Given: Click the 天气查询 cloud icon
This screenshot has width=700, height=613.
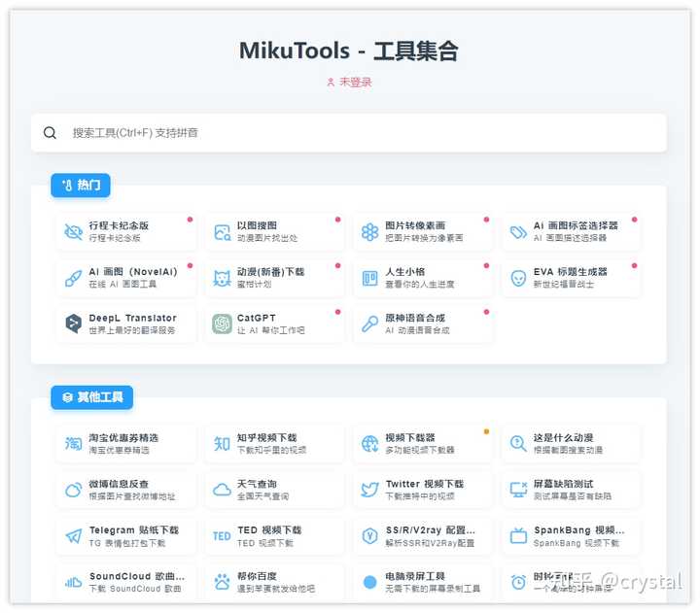Looking at the screenshot, I should 222,490.
